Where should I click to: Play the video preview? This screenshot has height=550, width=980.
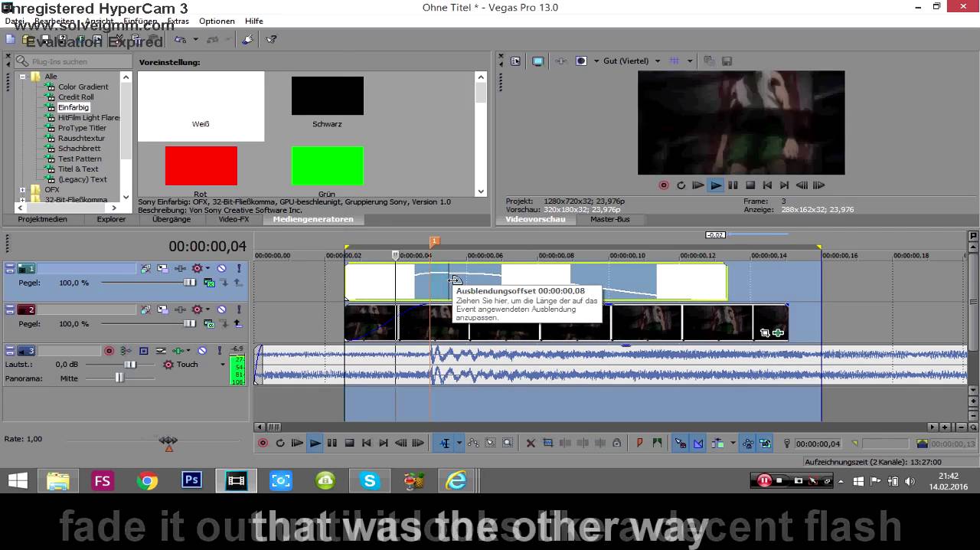coord(715,185)
